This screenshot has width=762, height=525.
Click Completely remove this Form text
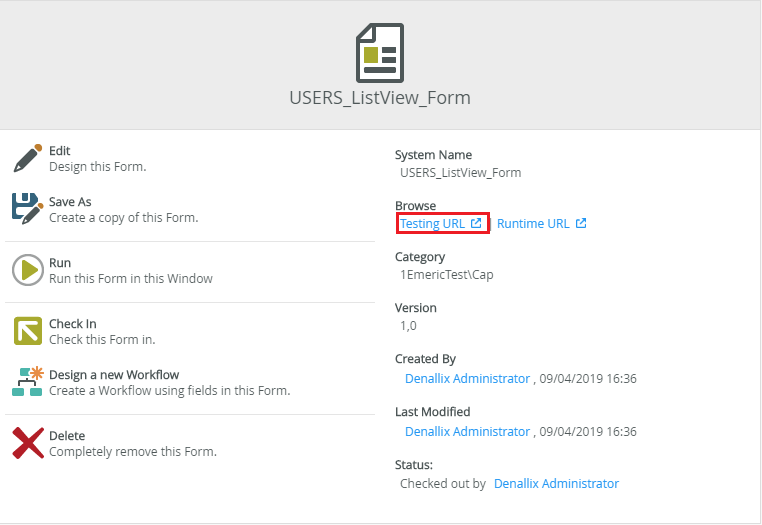pyautogui.click(x=133, y=452)
